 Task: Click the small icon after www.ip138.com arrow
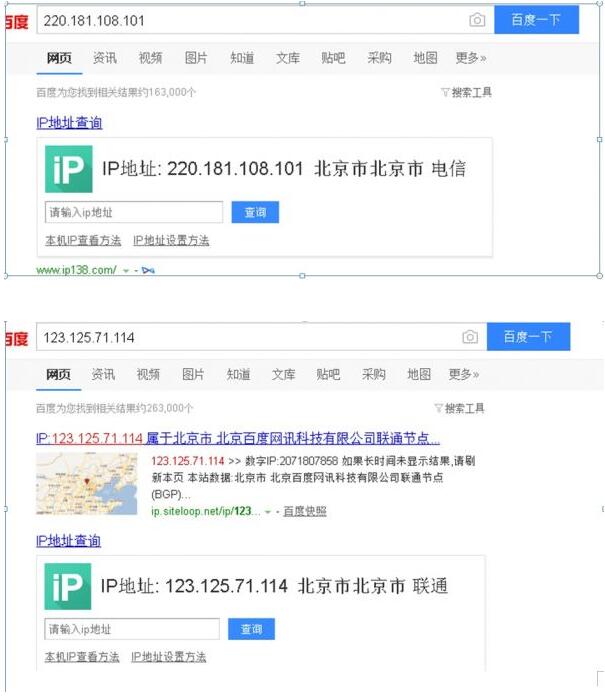point(148,270)
